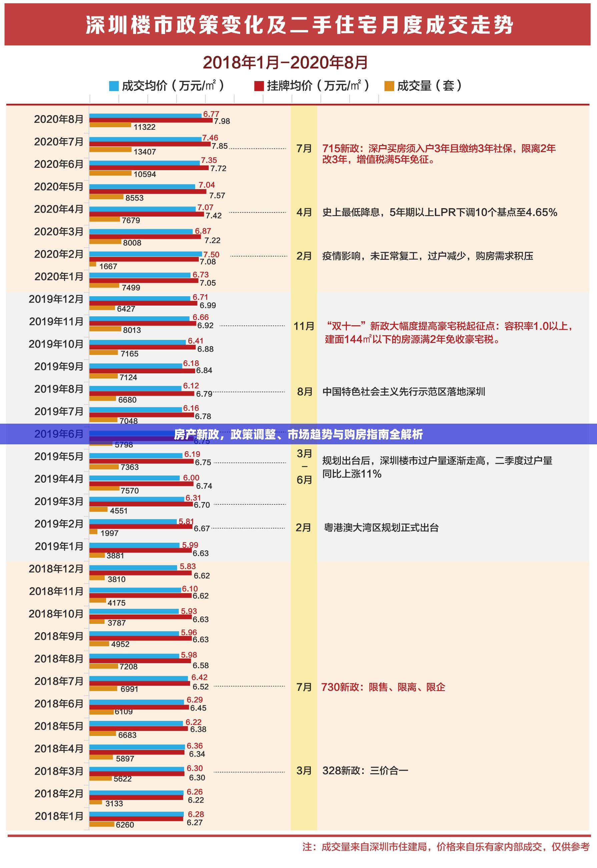Select the 2019年12月 row label
Image resolution: width=597 pixels, height=868 pixels.
[x=56, y=299]
